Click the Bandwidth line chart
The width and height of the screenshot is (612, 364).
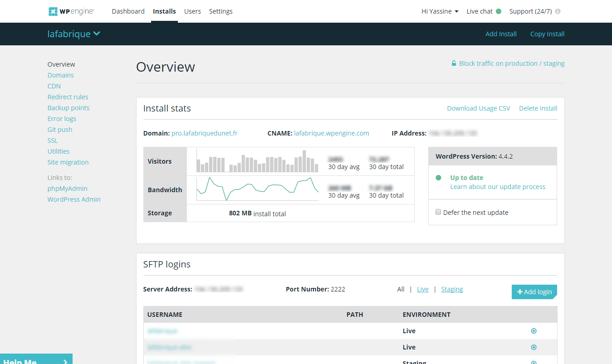coord(258,189)
